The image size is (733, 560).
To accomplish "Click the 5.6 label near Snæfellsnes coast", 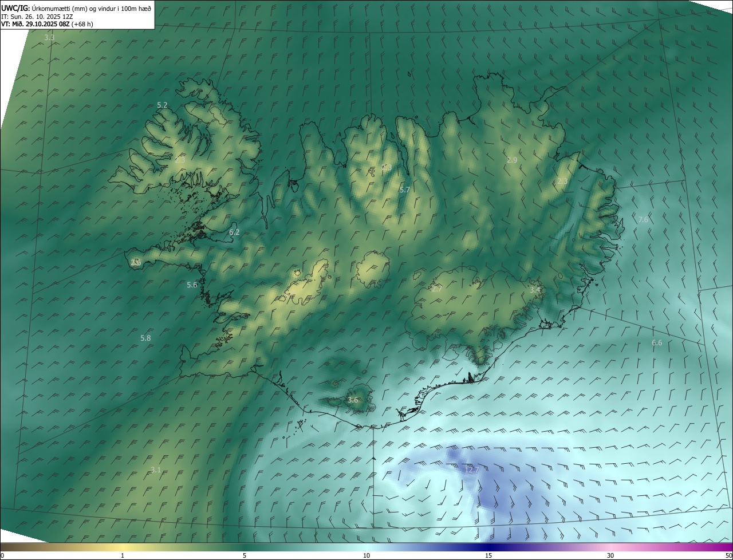I will coord(192,285).
